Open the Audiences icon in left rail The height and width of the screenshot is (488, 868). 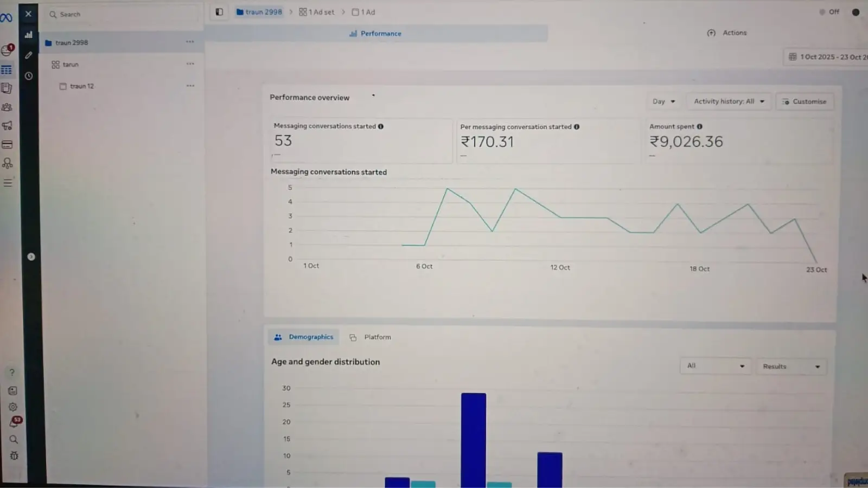point(7,107)
